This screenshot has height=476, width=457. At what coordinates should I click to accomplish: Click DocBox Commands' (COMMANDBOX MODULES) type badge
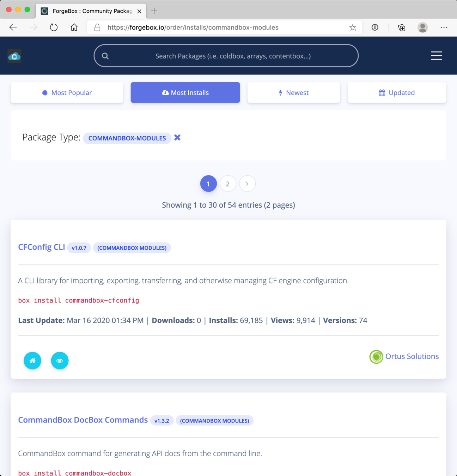214,421
